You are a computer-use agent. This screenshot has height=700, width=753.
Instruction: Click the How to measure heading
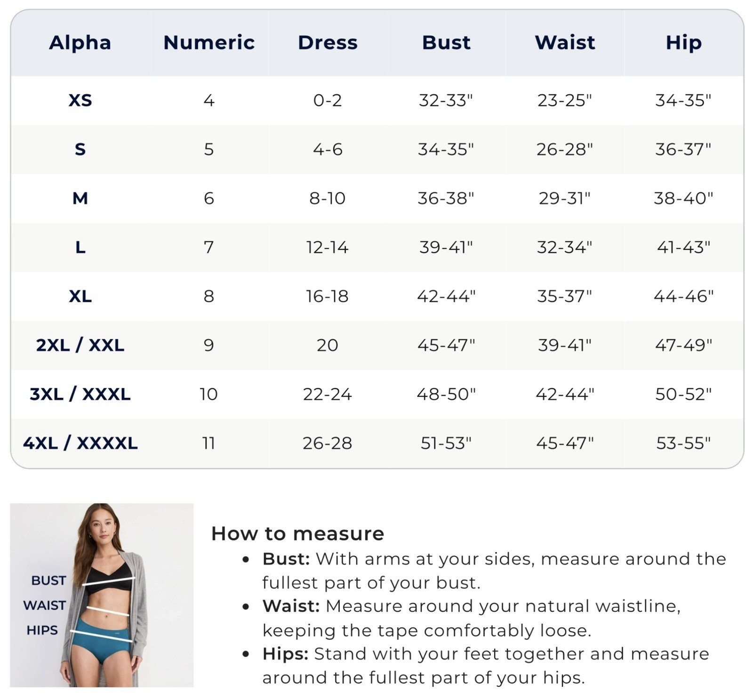point(297,534)
